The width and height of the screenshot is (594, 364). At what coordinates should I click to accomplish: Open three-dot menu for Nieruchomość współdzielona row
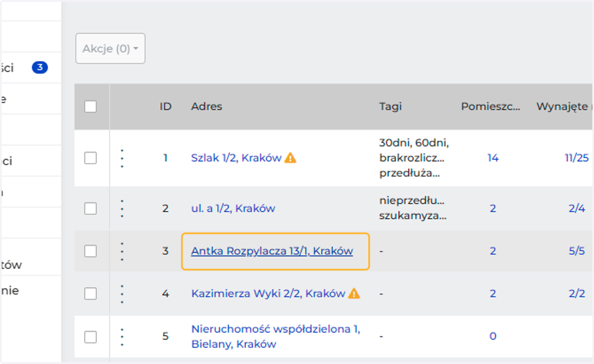pyautogui.click(x=122, y=337)
